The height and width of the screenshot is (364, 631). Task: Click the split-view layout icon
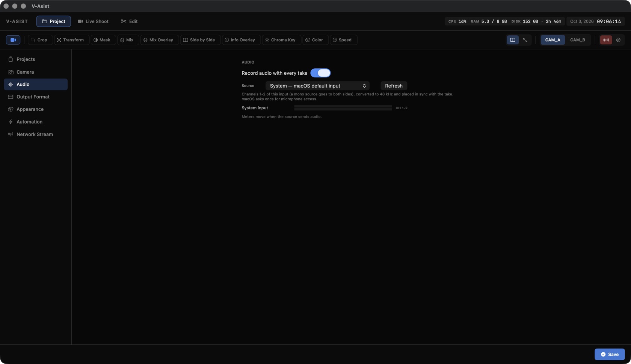coord(513,40)
